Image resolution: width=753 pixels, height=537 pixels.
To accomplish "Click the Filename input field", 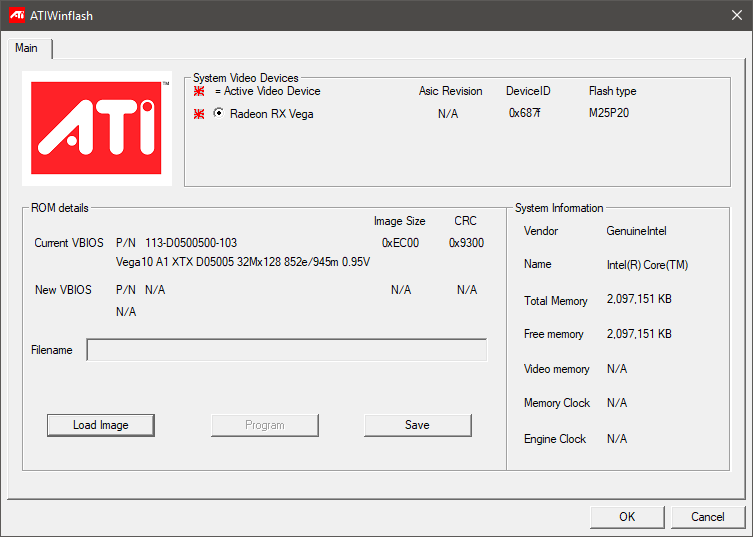I will point(287,350).
